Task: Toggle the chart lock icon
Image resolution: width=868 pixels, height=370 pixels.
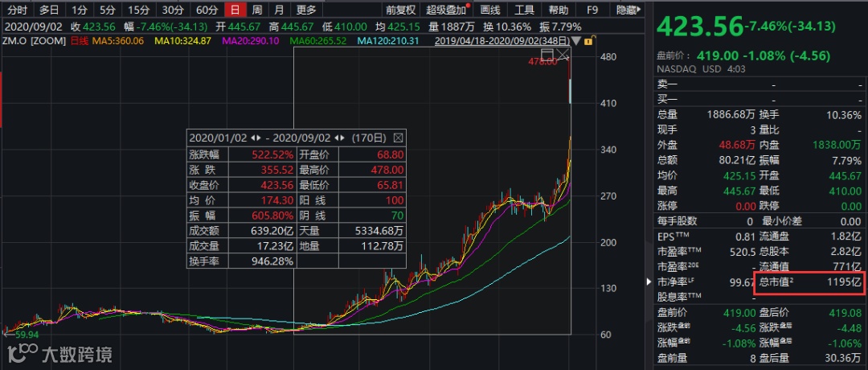Action: pyautogui.click(x=590, y=40)
